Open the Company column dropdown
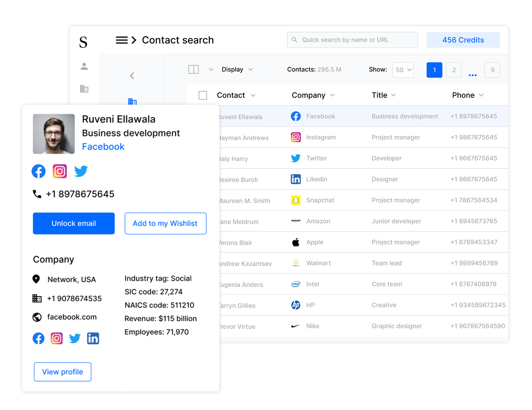Viewport: 532px width, 410px height. (332, 95)
